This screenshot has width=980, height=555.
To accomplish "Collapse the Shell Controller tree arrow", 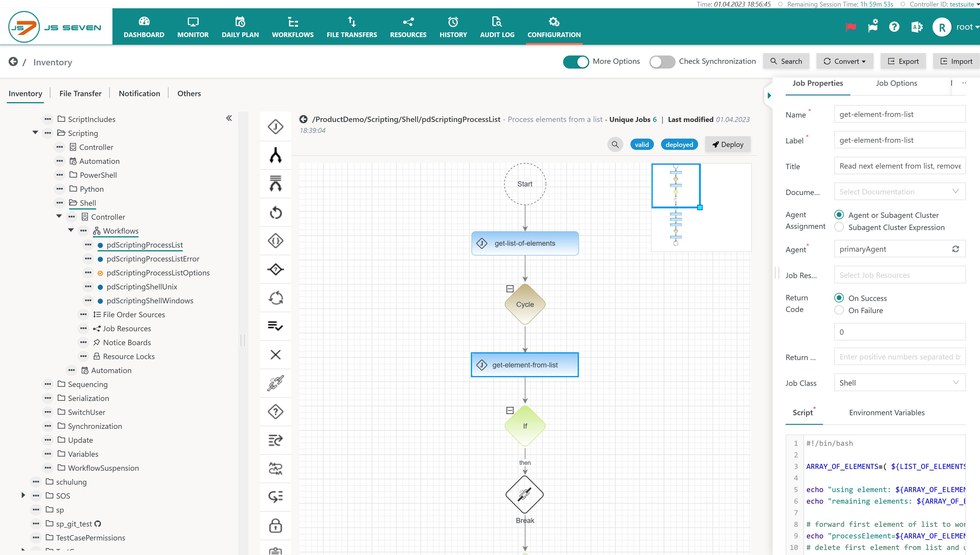I will (59, 216).
